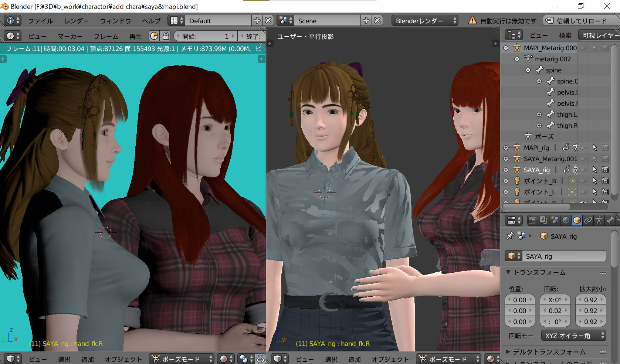Collapse the metarig.002 tree node
The height and width of the screenshot is (364, 620).
(x=517, y=59)
